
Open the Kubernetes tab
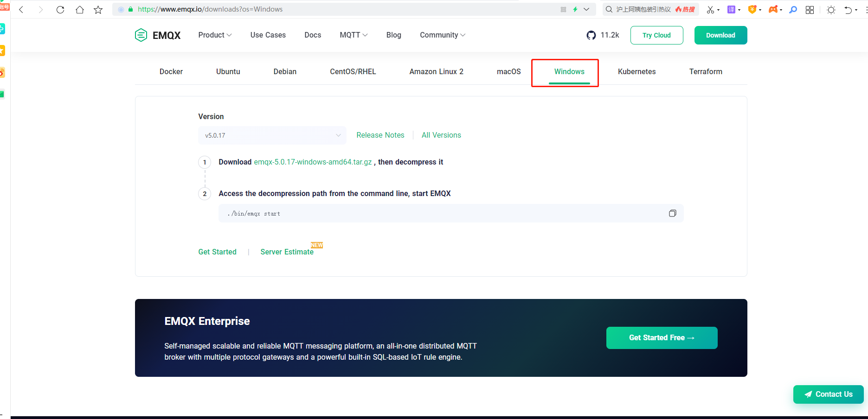click(637, 72)
